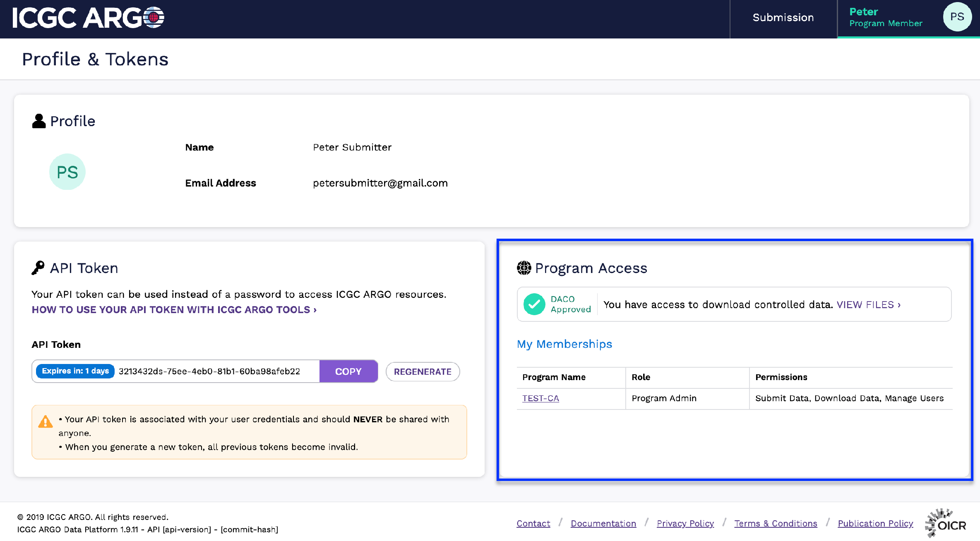Click the Program Admin role cell

[x=687, y=399]
